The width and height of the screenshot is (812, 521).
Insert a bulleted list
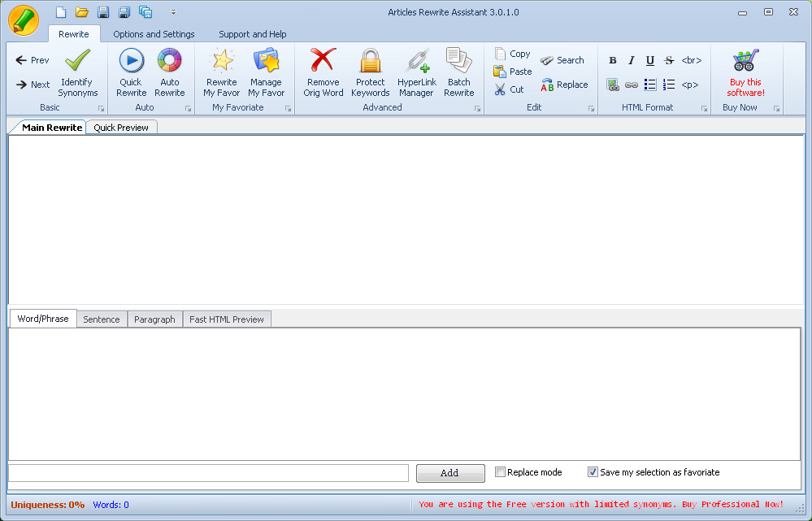650,85
